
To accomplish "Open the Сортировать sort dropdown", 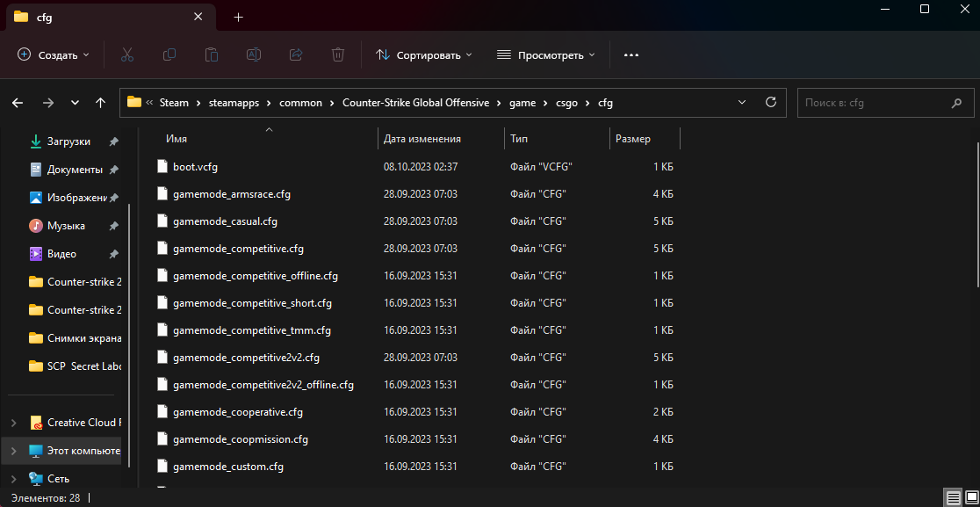I will [424, 54].
